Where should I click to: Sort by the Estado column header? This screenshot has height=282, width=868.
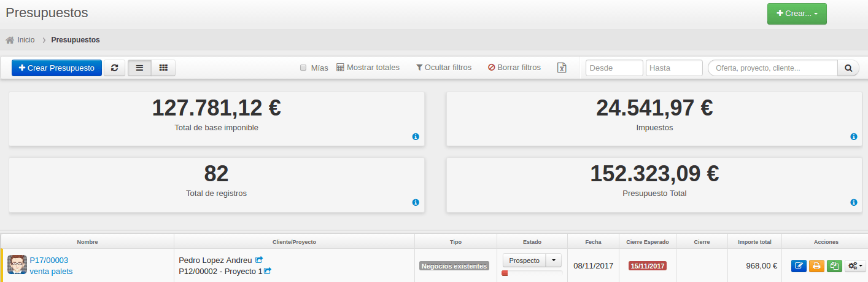(x=532, y=242)
